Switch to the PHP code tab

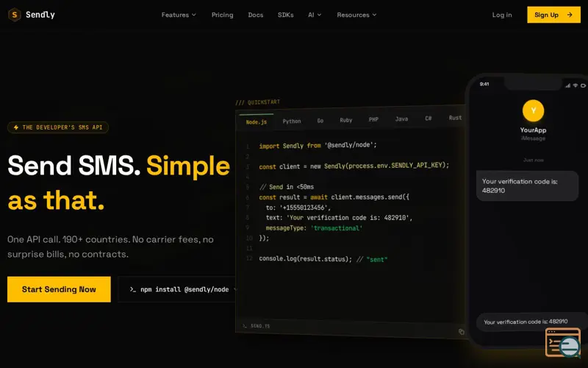point(373,119)
